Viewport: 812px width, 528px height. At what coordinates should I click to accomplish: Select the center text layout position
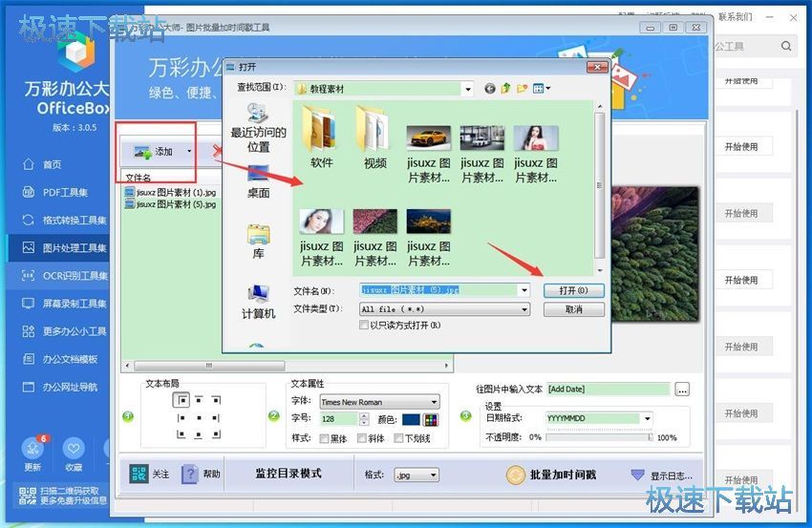pos(199,417)
